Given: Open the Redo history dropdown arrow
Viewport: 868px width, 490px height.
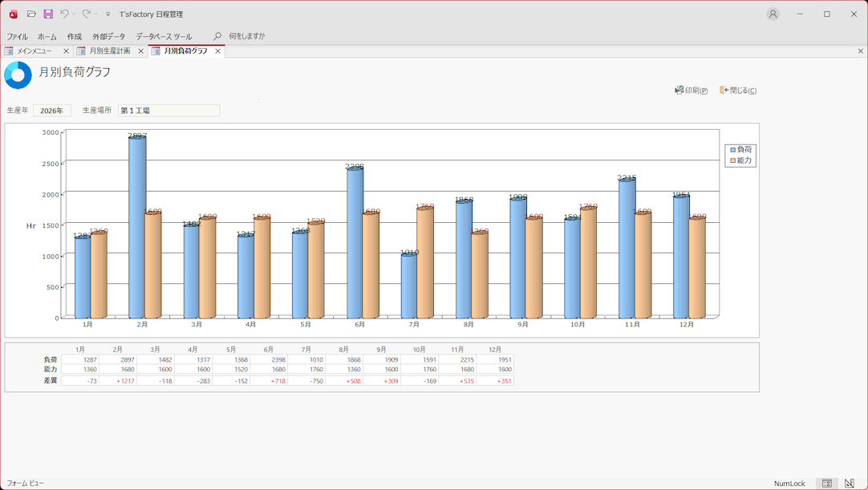Looking at the screenshot, I should (x=96, y=14).
